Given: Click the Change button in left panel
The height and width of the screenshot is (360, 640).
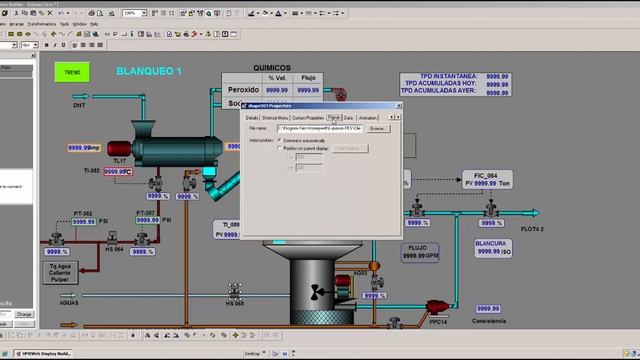Looking at the screenshot, I should point(24,314).
